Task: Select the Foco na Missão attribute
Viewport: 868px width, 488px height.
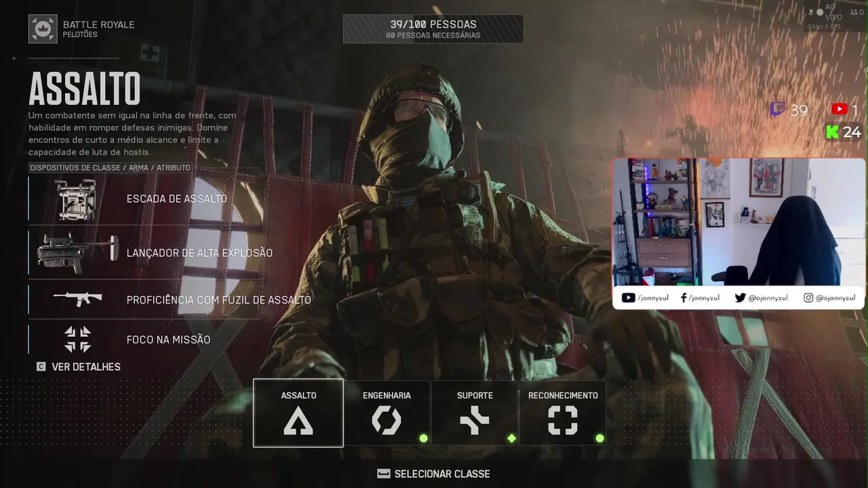Action: pos(144,340)
